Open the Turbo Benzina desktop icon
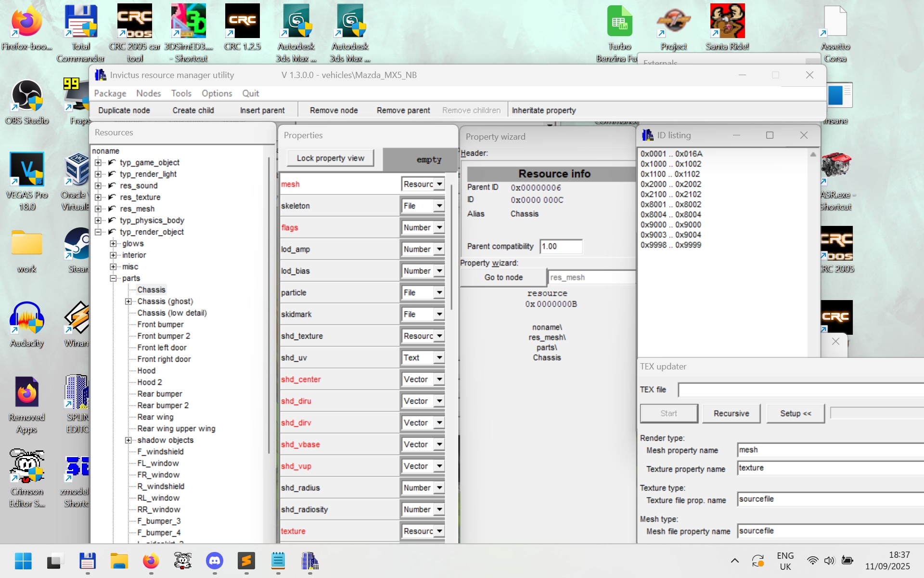This screenshot has width=924, height=578. (619, 22)
